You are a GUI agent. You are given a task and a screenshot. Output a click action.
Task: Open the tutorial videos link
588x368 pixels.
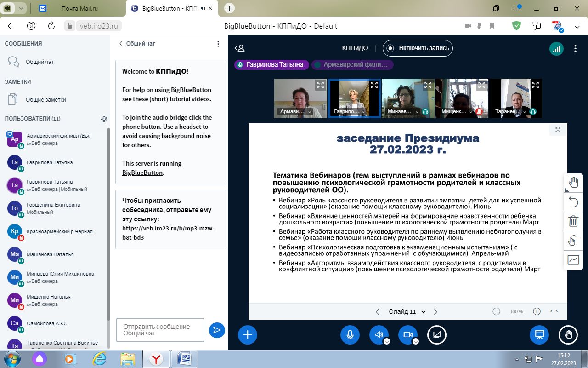pos(189,99)
